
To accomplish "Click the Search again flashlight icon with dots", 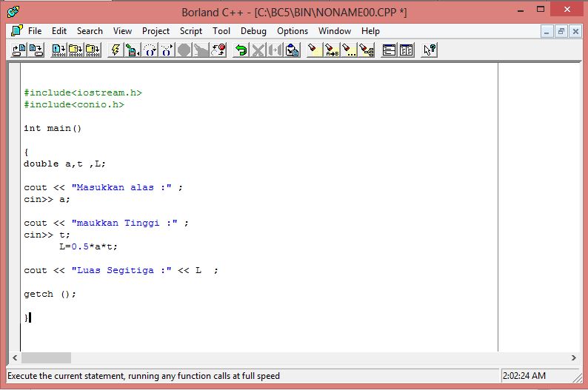I will [348, 50].
